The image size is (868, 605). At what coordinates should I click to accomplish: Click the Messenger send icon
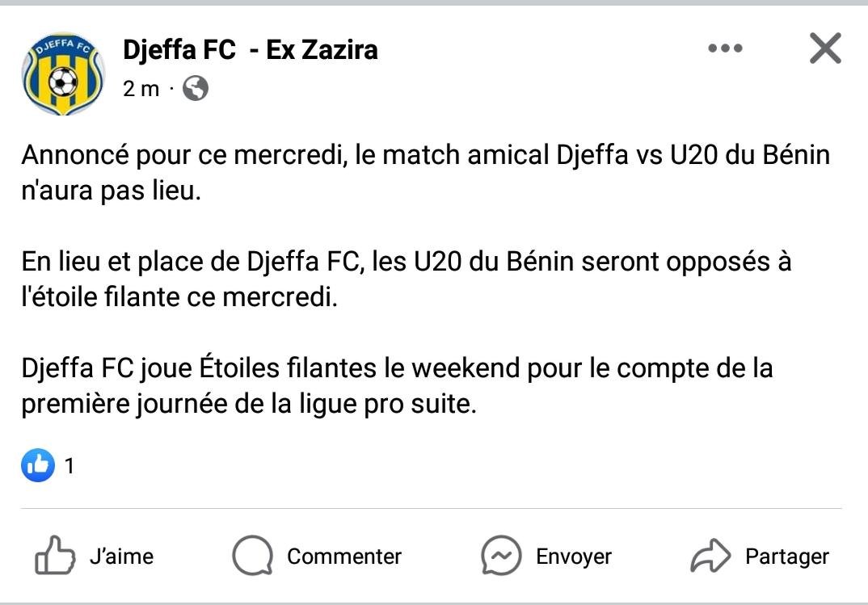pyautogui.click(x=501, y=556)
